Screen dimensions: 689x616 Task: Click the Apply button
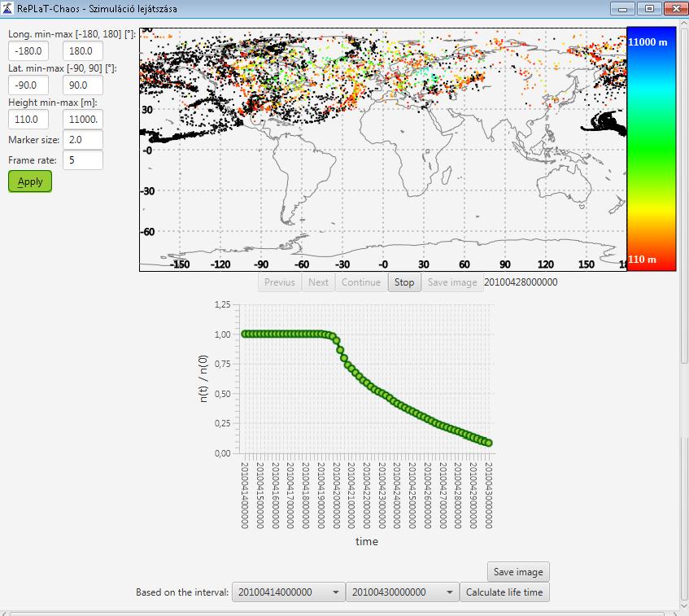[30, 181]
